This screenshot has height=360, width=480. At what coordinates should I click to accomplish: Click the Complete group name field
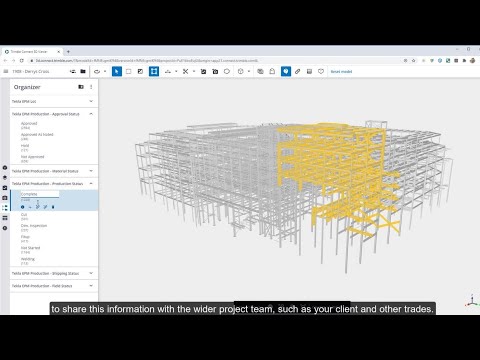coord(40,194)
